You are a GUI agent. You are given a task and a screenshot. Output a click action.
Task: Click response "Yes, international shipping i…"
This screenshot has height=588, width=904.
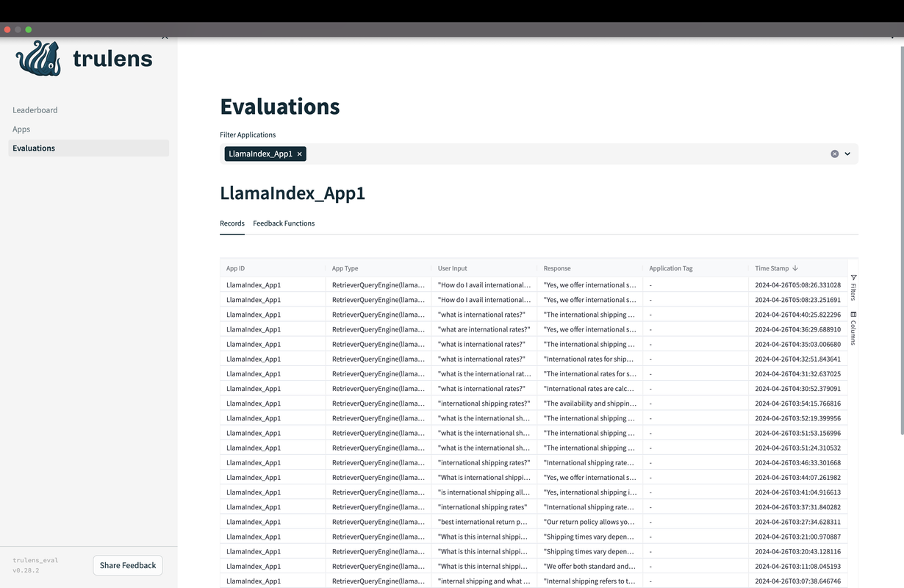589,492
